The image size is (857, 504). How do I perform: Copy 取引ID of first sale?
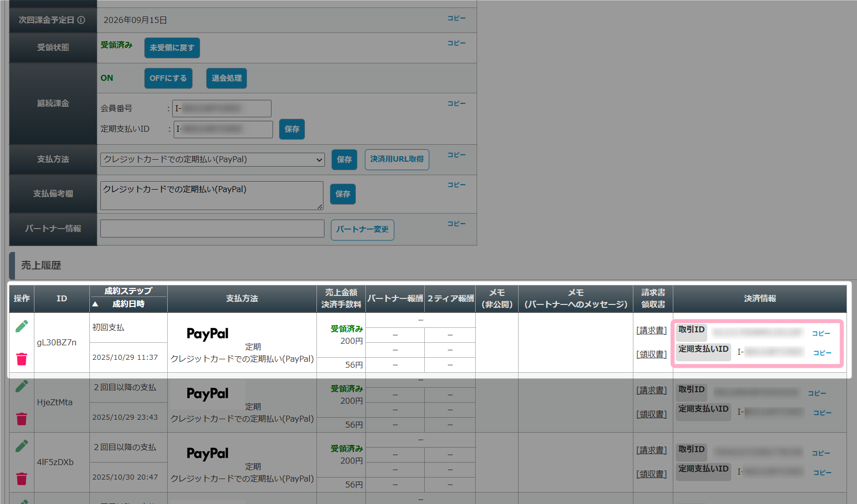821,333
